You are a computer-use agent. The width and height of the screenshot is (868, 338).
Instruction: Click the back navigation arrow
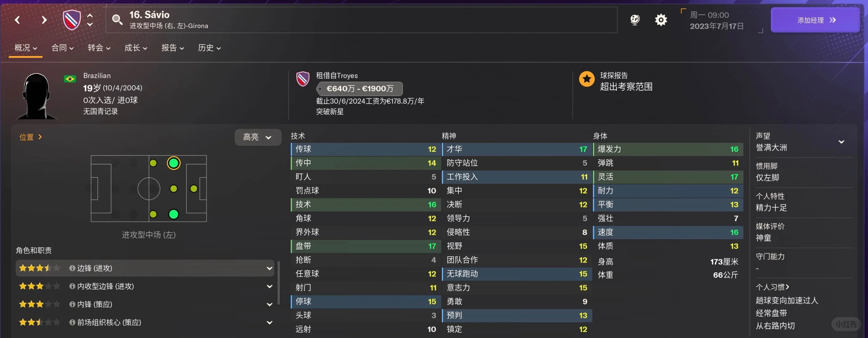pyautogui.click(x=18, y=20)
